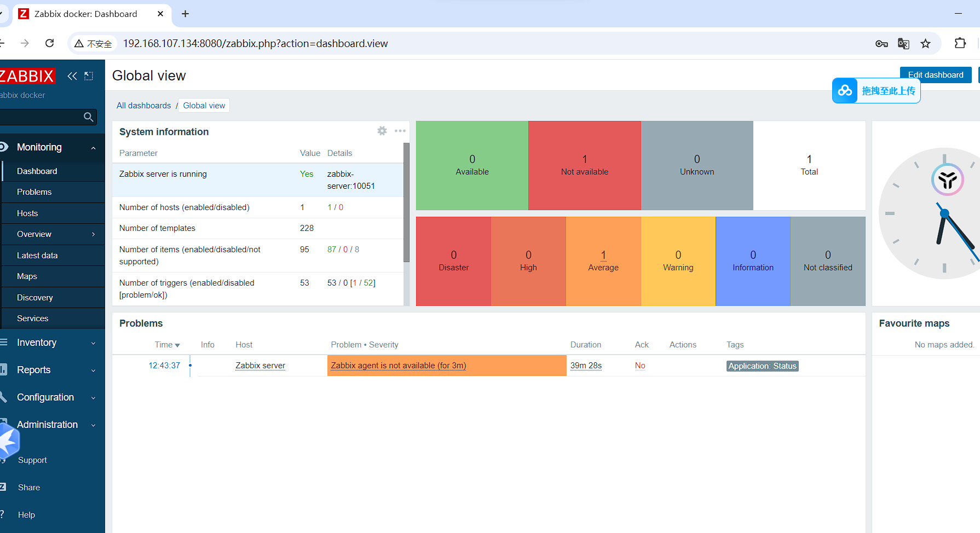This screenshot has height=533, width=980.
Task: Click the browser address bar URL
Action: [255, 44]
